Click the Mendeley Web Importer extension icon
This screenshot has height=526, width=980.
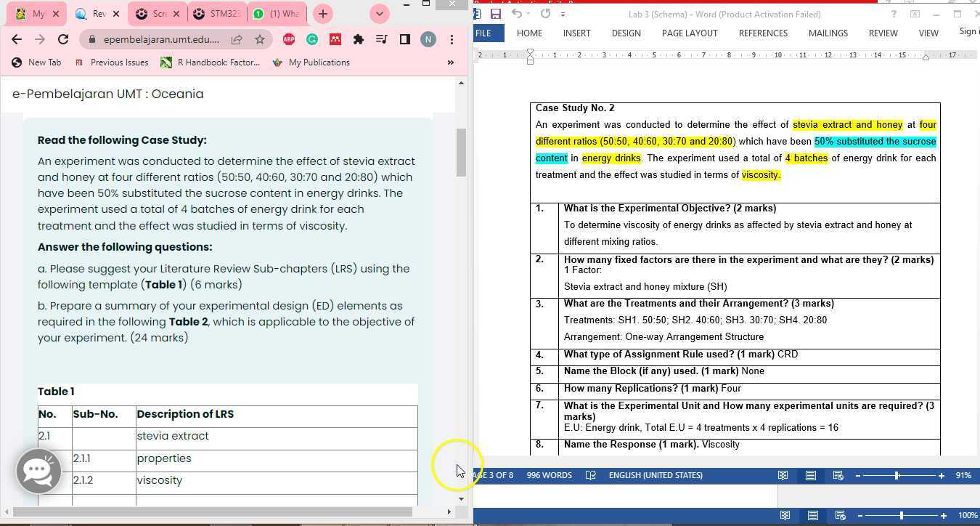[335, 39]
